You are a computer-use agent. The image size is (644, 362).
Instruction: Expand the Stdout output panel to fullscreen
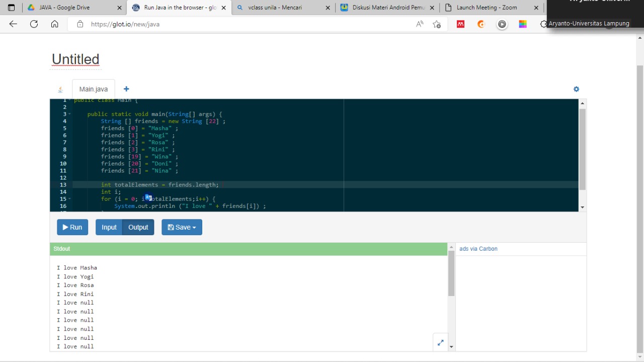point(440,343)
